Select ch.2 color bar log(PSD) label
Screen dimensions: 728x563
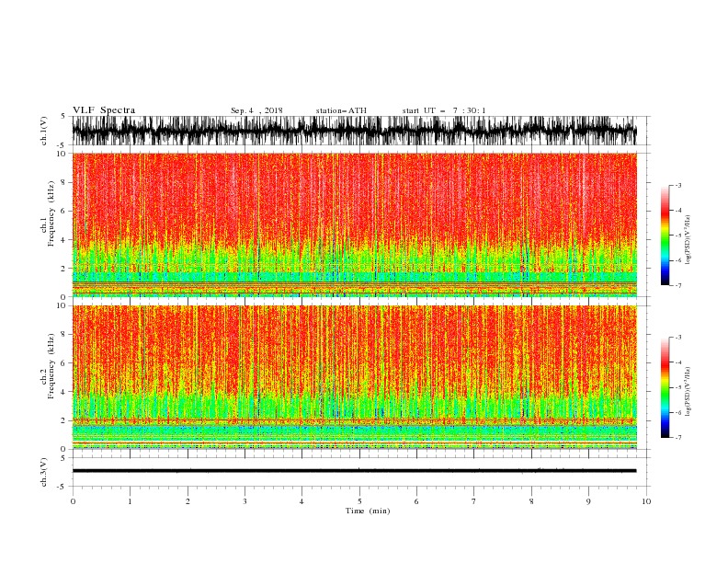tap(688, 392)
